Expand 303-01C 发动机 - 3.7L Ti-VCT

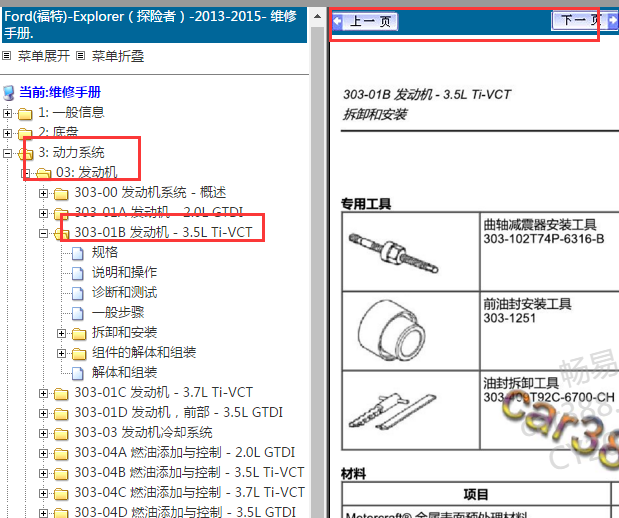(43, 394)
